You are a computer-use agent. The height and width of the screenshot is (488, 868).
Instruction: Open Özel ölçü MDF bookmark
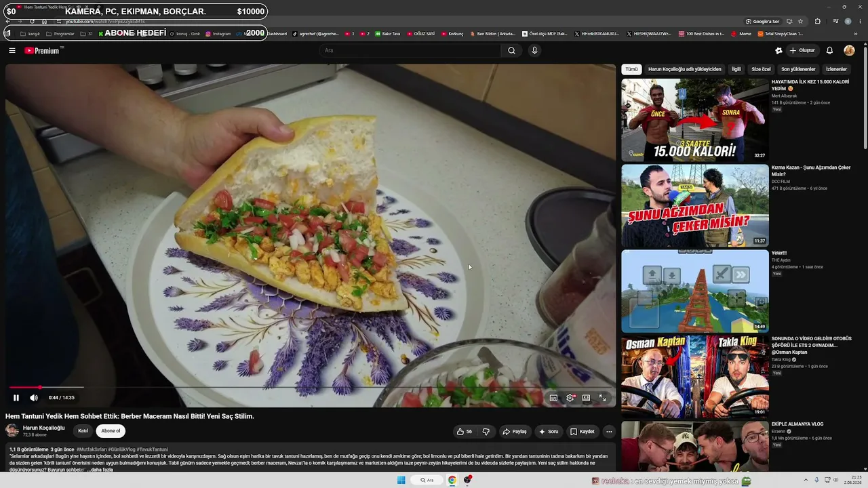pos(544,34)
